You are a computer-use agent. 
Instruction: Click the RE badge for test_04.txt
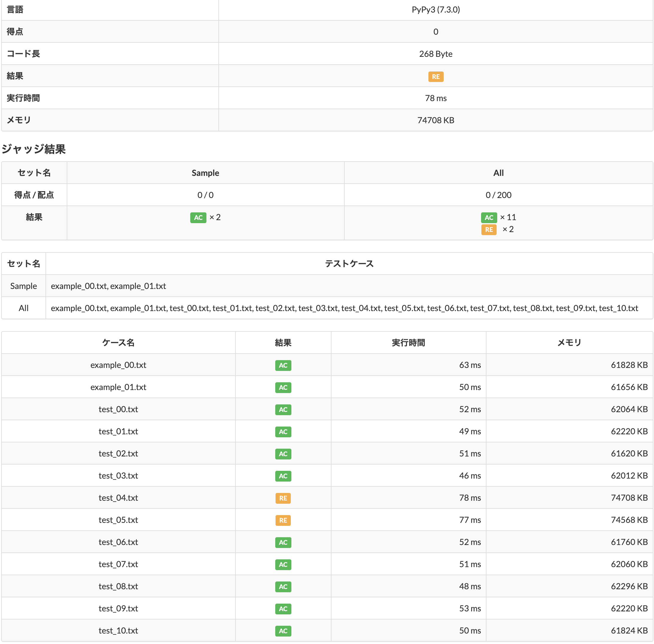point(283,498)
